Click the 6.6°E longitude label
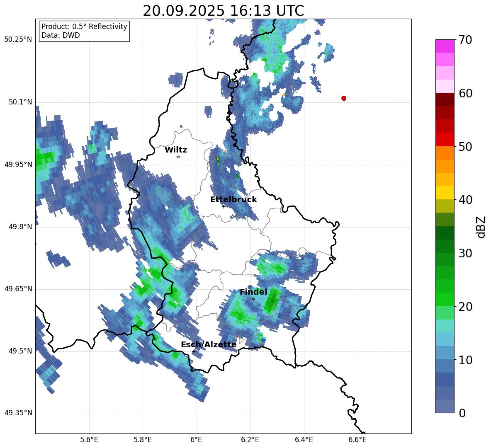The image size is (491, 448). (357, 440)
